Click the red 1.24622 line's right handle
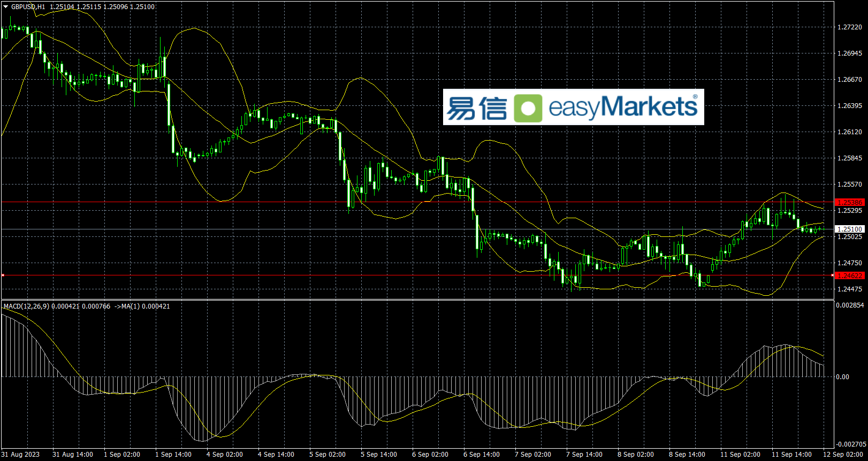This screenshot has width=868, height=461. tap(833, 275)
